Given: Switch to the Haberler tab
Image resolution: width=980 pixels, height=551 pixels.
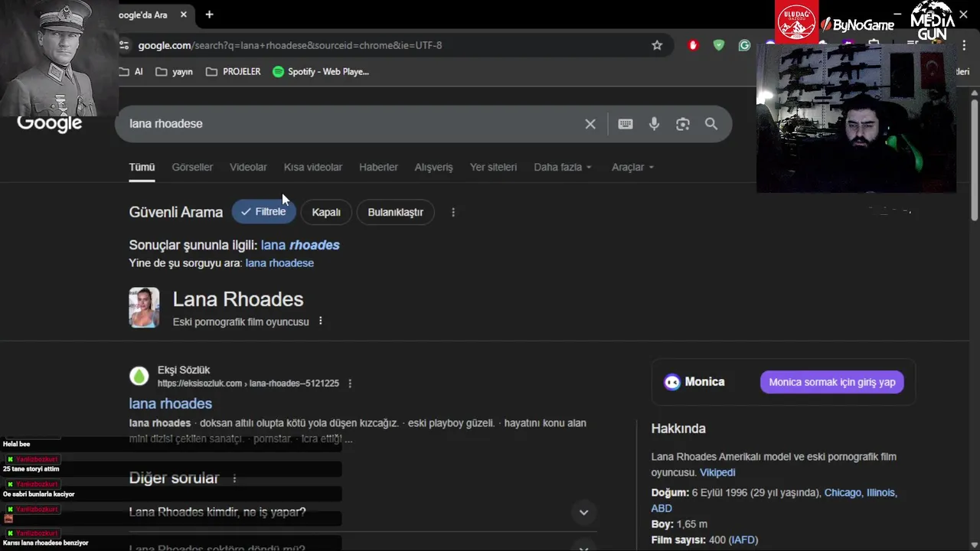Looking at the screenshot, I should tap(378, 167).
